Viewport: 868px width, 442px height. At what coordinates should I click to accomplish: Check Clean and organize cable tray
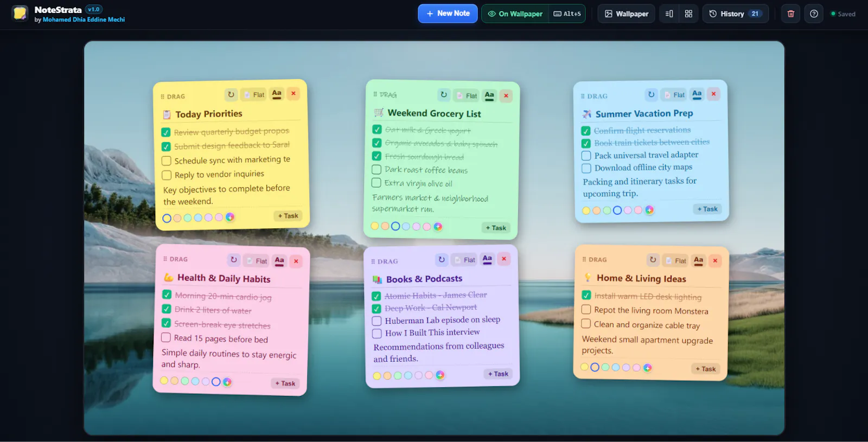click(586, 323)
